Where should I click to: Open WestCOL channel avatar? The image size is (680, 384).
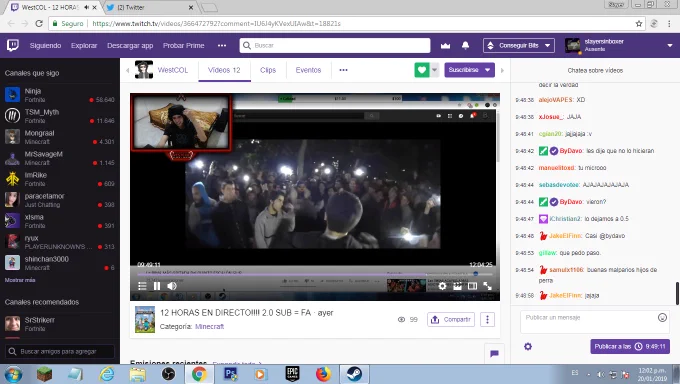(144, 70)
